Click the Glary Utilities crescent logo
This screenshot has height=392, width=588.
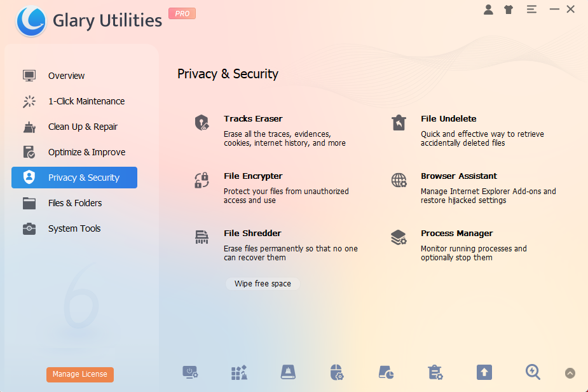[x=31, y=21]
